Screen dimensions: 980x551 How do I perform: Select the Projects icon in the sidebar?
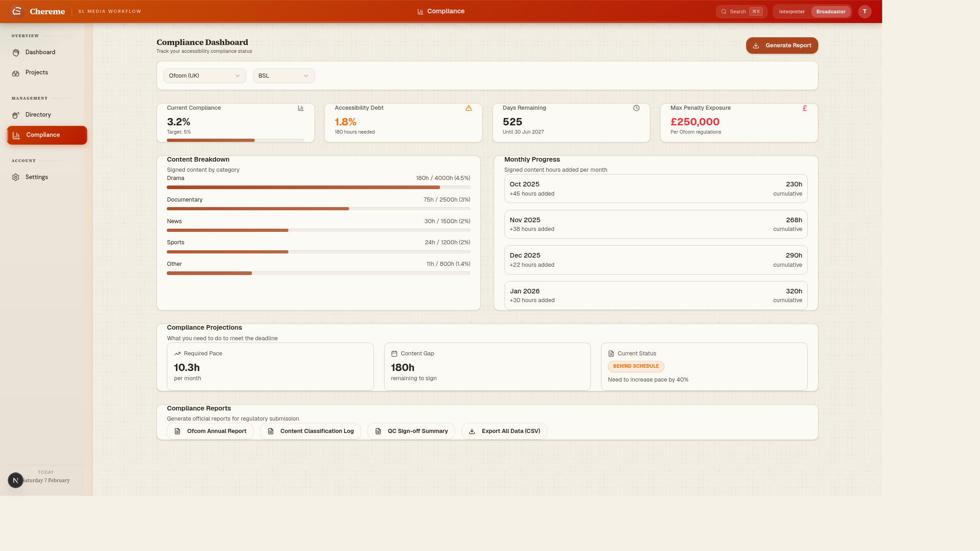click(x=16, y=72)
